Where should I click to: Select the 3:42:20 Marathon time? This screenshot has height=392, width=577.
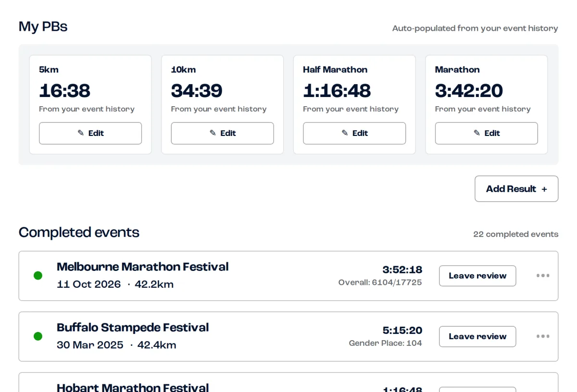pos(469,90)
